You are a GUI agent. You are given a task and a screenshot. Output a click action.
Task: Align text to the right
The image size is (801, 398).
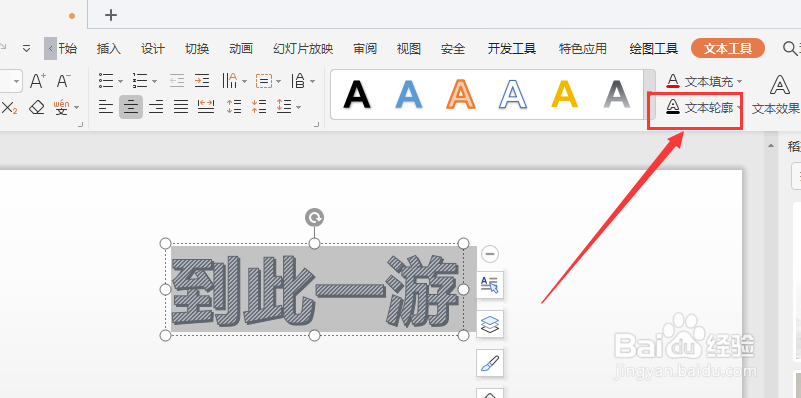[156, 107]
